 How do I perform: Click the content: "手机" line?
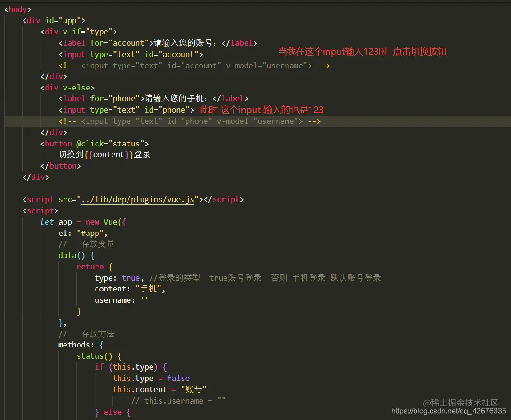[x=130, y=289]
